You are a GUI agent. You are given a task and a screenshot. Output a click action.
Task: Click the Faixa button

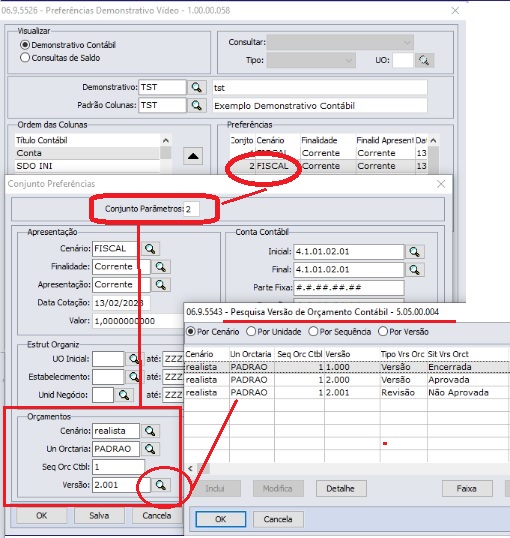coord(467,489)
